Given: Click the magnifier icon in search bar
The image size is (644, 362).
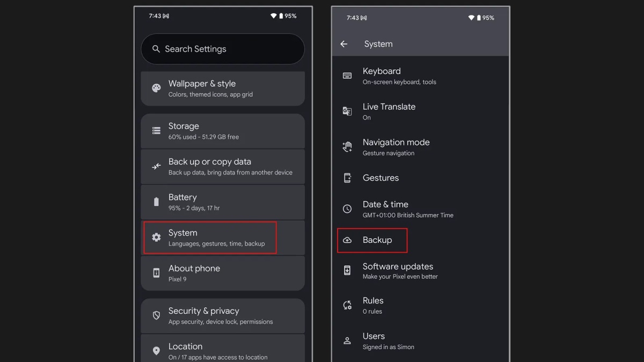Looking at the screenshot, I should tap(156, 49).
